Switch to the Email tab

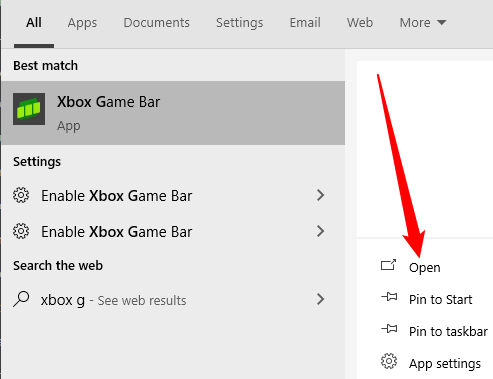point(305,23)
